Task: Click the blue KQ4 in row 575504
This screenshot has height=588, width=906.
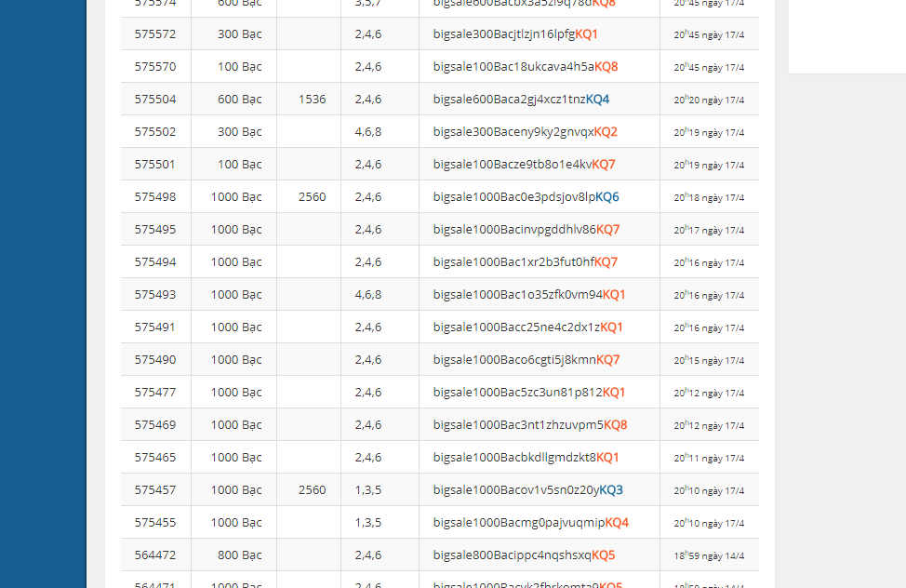Action: [x=597, y=100]
